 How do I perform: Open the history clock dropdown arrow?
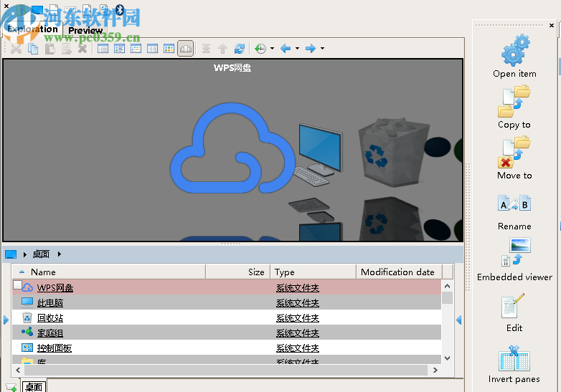(x=273, y=48)
